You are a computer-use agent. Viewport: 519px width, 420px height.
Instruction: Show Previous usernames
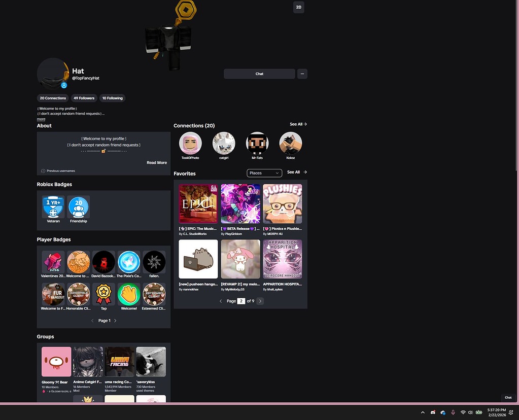(x=58, y=171)
